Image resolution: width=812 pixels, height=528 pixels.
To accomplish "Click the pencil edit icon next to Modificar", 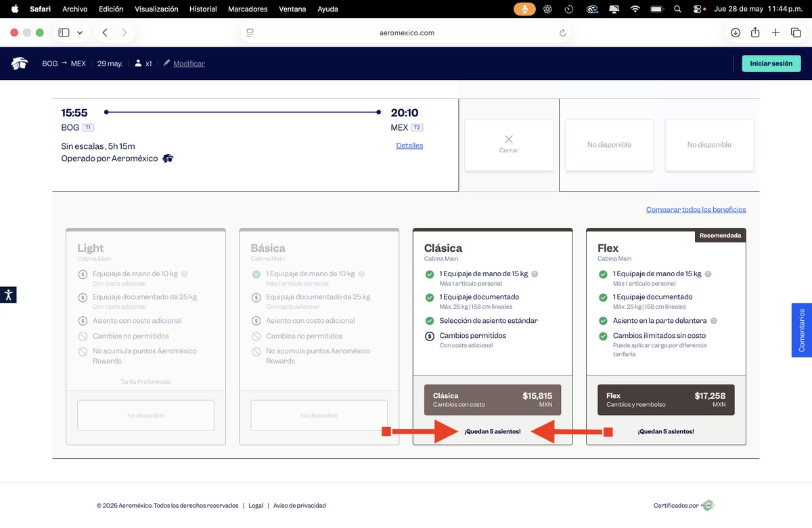I will click(166, 63).
